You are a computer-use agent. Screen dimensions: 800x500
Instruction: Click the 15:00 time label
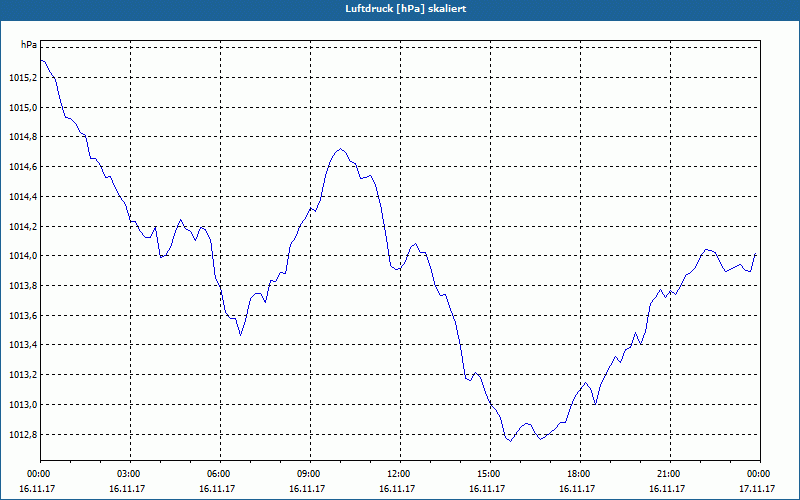[490, 474]
